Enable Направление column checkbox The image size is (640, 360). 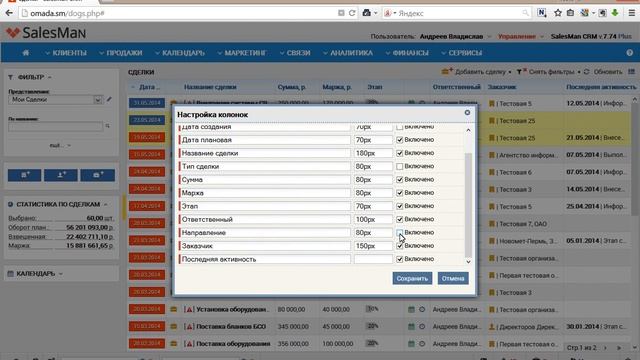(x=400, y=232)
